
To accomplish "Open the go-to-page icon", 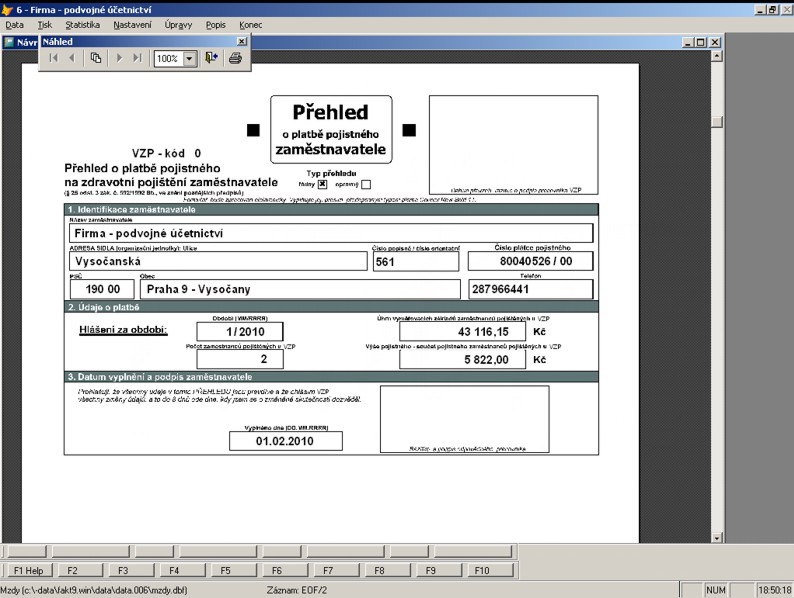I will pos(97,59).
